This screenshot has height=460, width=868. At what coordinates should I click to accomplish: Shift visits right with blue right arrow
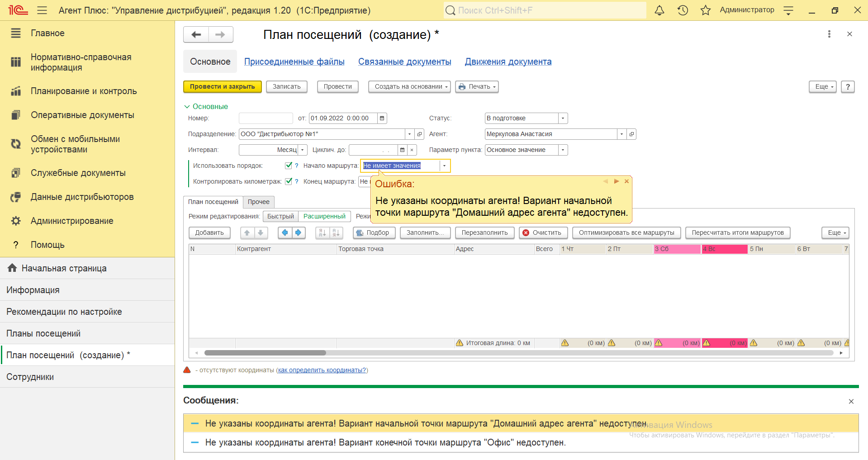(298, 232)
